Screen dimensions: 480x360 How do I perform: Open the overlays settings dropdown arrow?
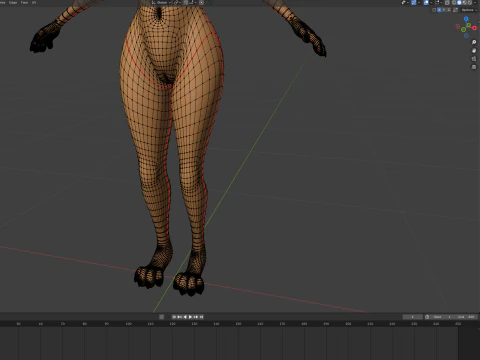pyautogui.click(x=431, y=2)
